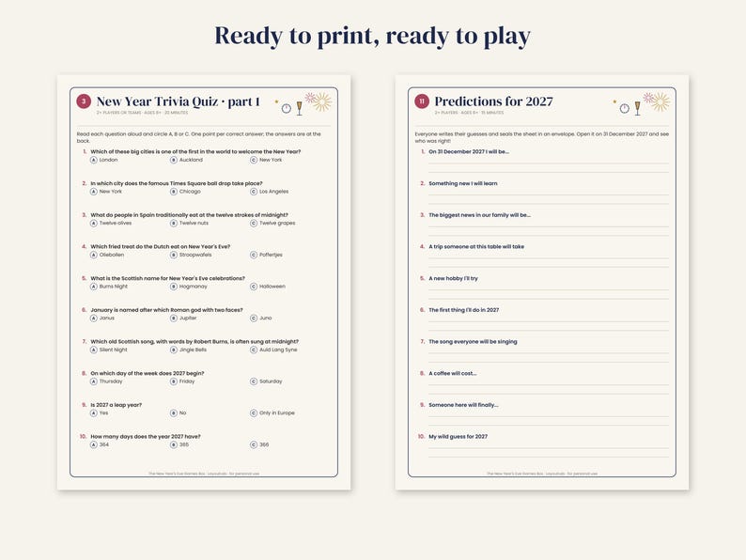The height and width of the screenshot is (560, 746).
Task: Click the prompt 'Someone here will finally…'
Action: [463, 405]
